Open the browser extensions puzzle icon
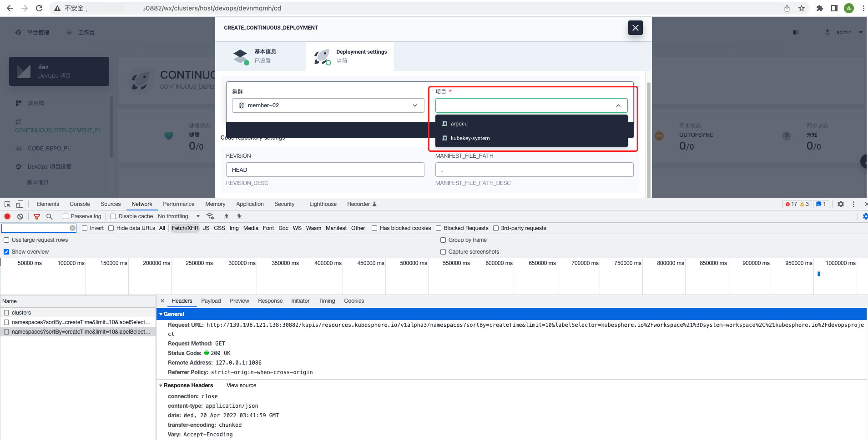The height and width of the screenshot is (440, 868). 820,8
